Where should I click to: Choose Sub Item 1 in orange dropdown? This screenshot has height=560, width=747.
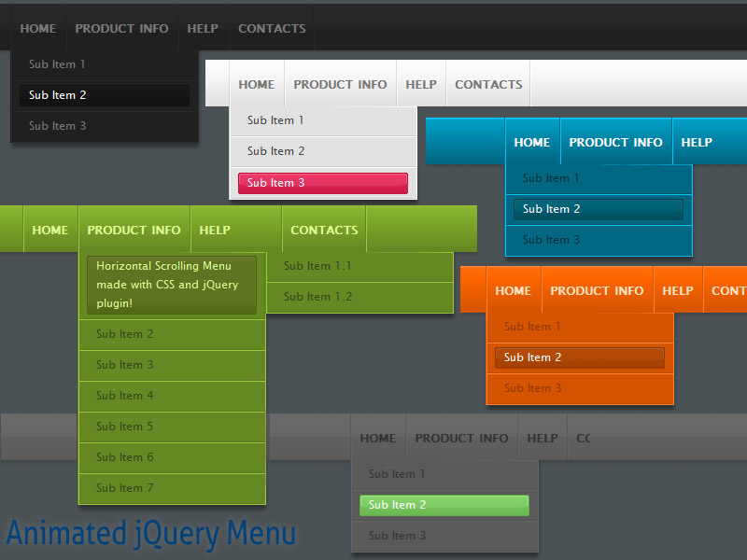[x=580, y=327]
